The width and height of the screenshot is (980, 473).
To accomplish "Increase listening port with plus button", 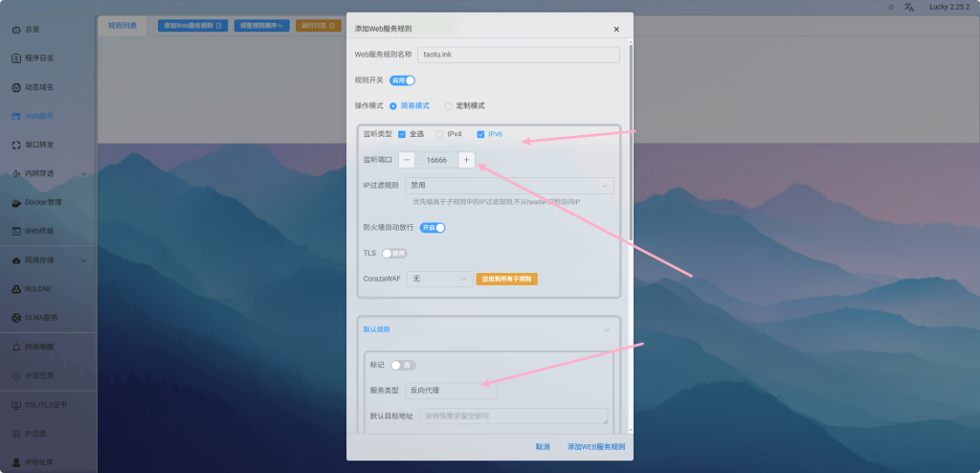I will (x=466, y=160).
